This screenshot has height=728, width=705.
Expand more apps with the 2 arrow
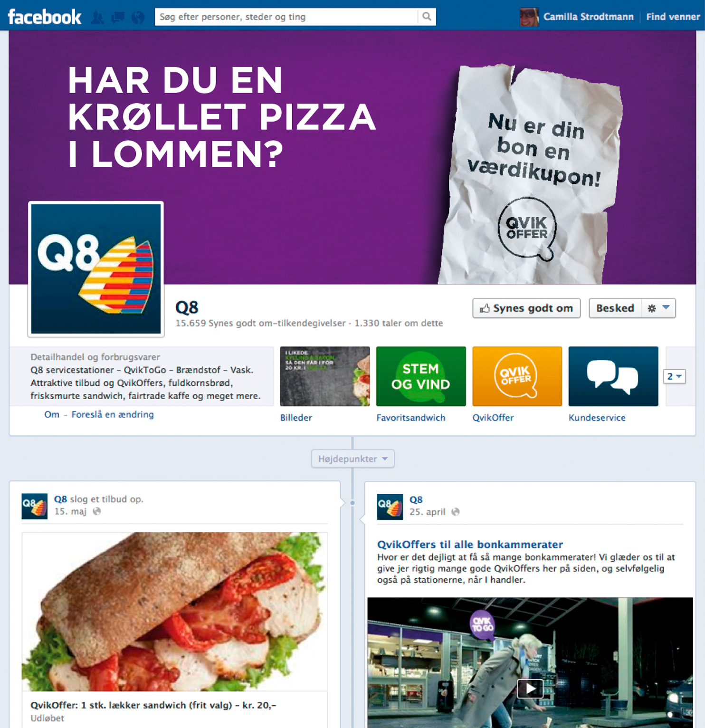[x=674, y=376]
